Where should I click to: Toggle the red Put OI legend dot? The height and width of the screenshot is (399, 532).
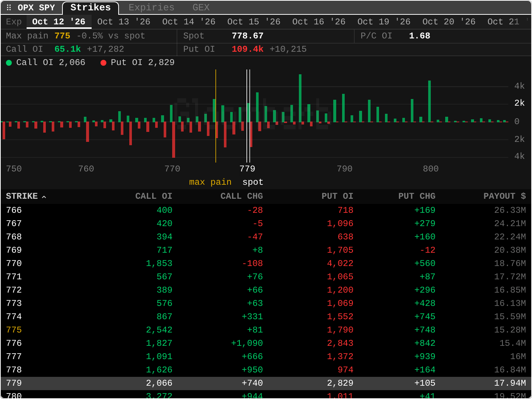tap(103, 63)
